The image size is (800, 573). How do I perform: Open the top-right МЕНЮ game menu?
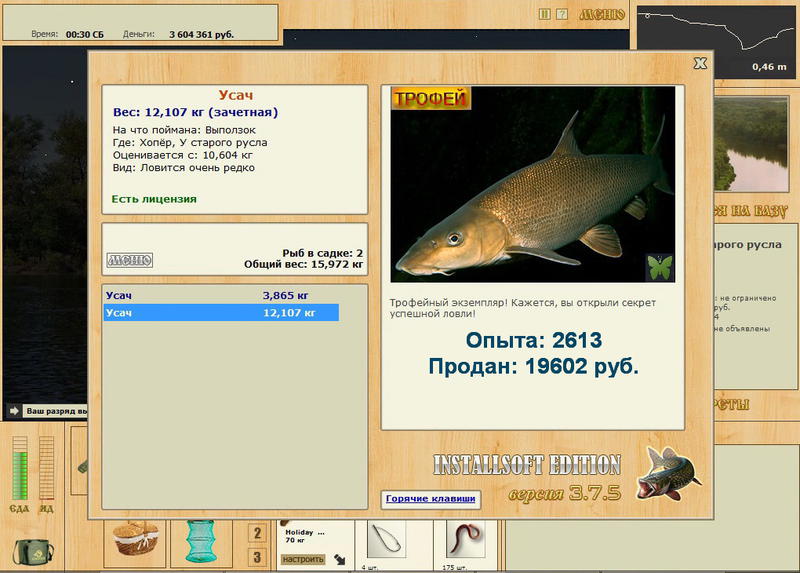602,15
